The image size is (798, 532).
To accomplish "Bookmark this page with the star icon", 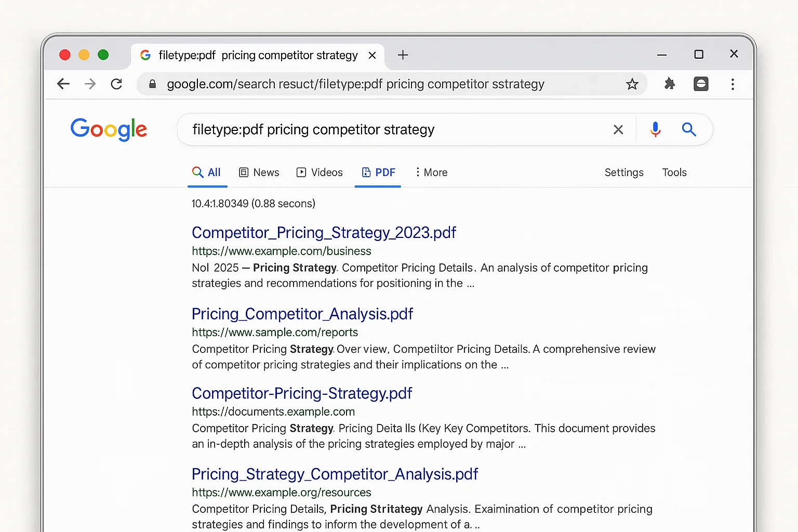I will 632,84.
